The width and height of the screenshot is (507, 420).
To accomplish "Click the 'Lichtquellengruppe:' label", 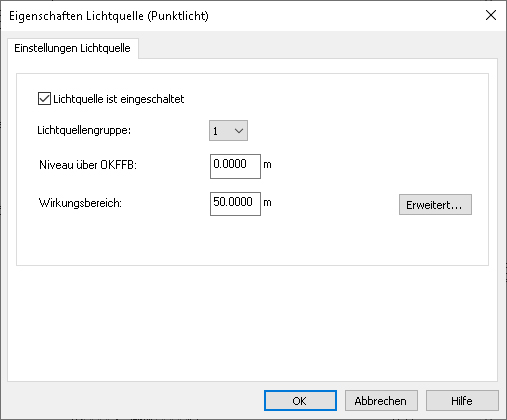I will tap(84, 130).
